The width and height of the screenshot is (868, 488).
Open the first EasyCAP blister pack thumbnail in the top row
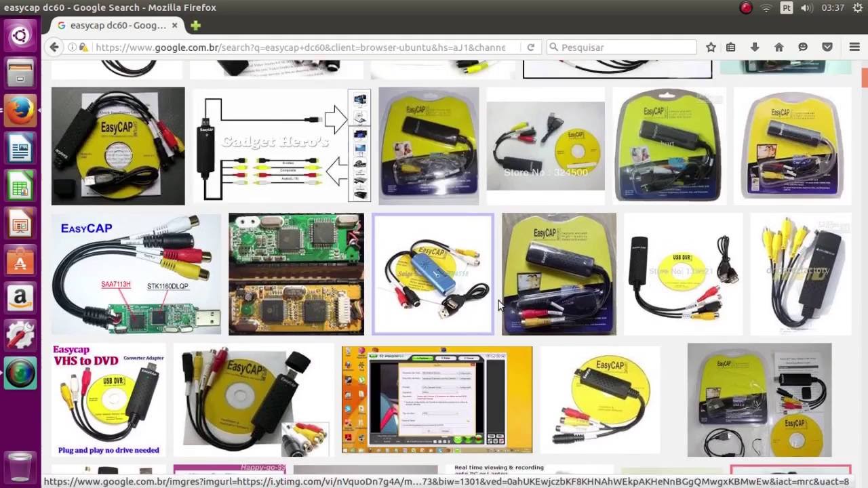pyautogui.click(x=429, y=146)
